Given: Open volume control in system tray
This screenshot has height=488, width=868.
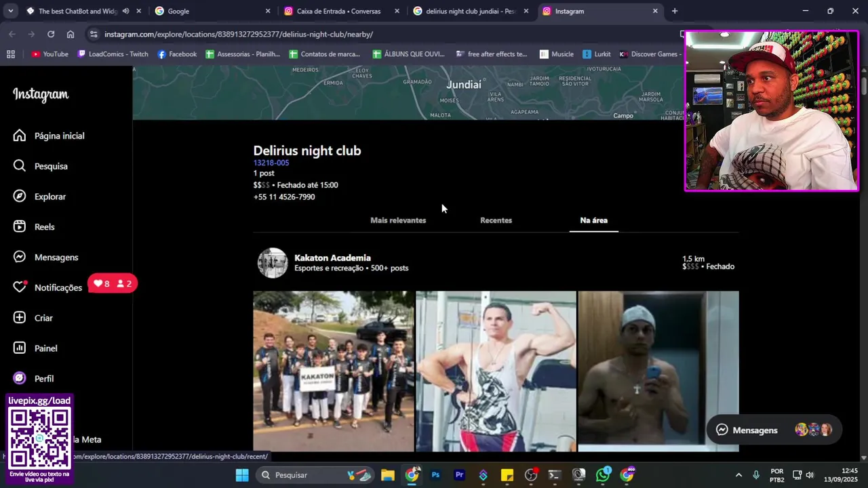Looking at the screenshot, I should coord(810,475).
